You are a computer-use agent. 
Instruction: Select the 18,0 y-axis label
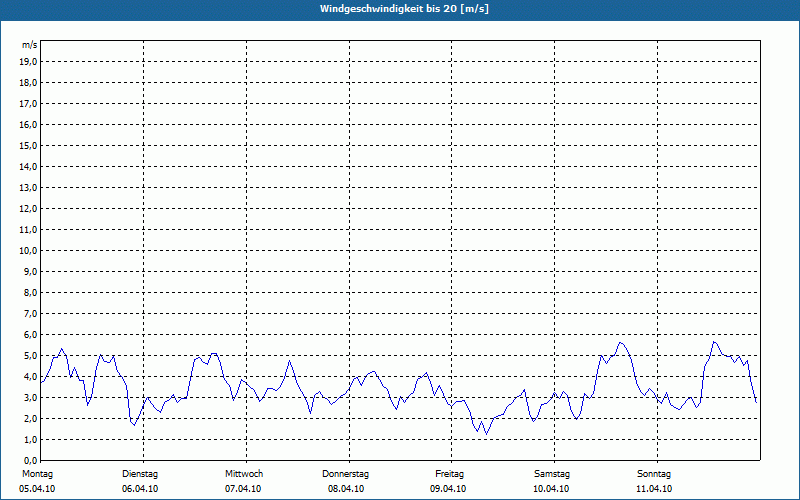tap(28, 83)
